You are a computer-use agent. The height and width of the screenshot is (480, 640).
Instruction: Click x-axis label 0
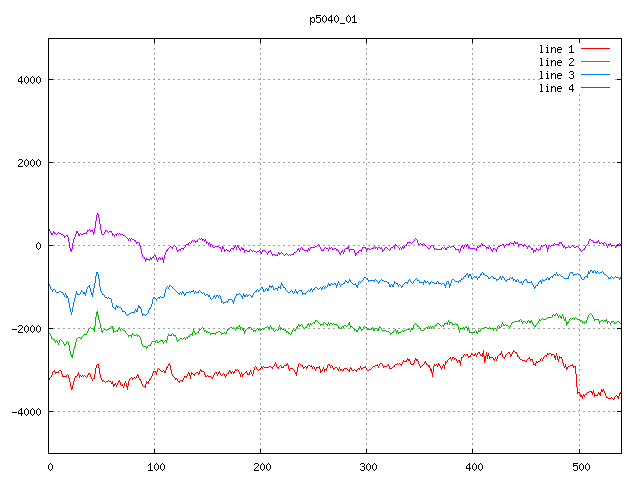pyautogui.click(x=50, y=467)
